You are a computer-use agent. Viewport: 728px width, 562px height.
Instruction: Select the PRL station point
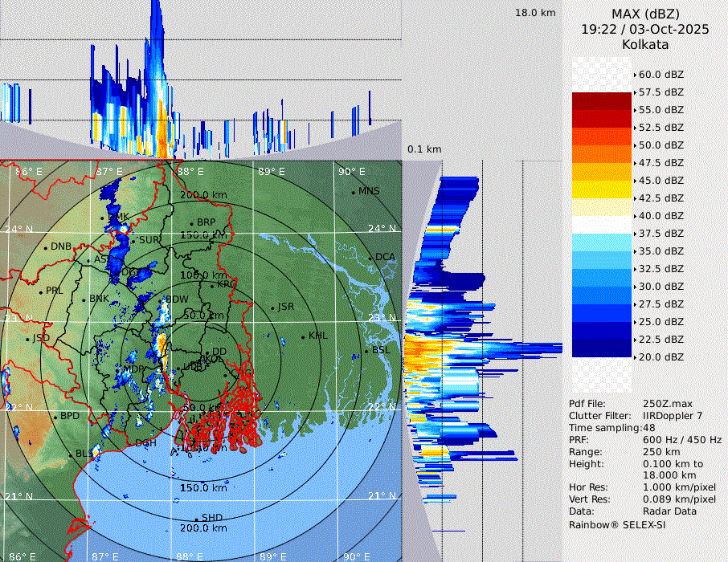[41, 291]
